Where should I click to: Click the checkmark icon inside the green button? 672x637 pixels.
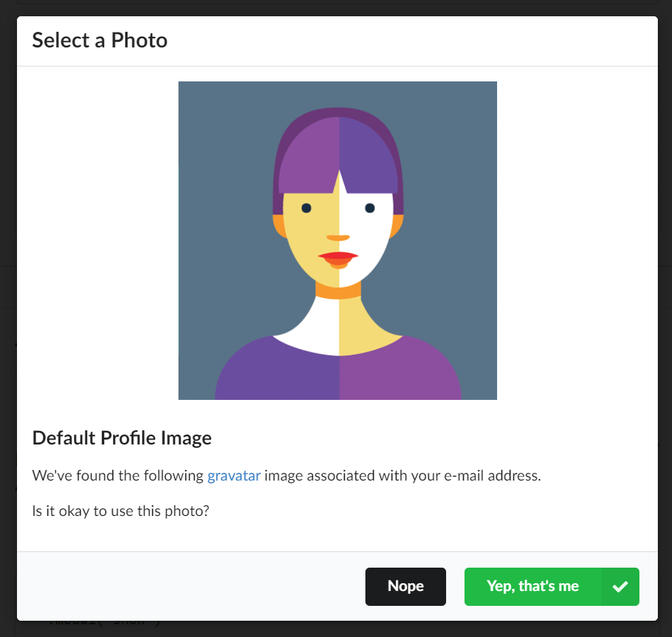point(621,586)
